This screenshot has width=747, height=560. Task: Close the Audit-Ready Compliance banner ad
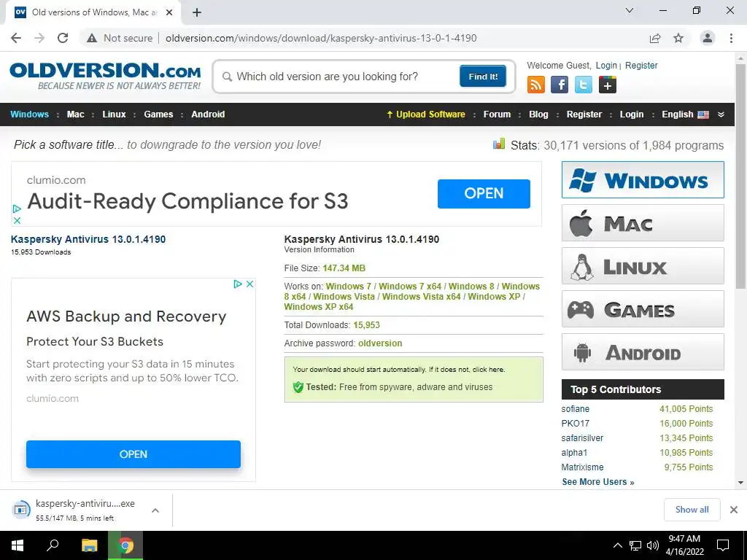17,220
